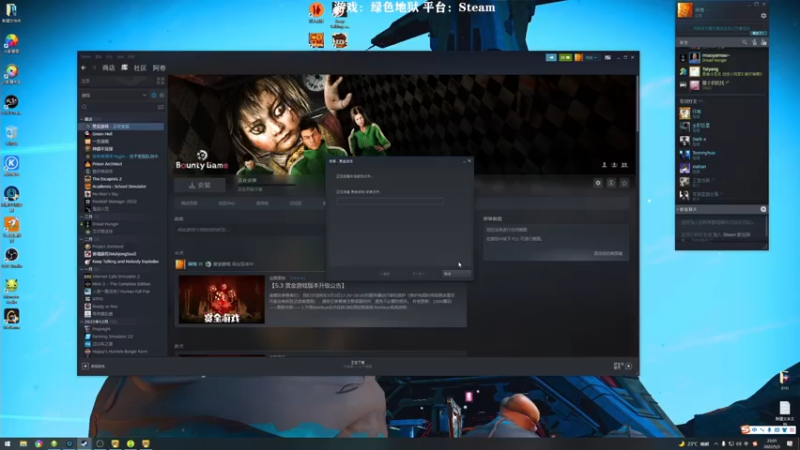
Task: Open the 5.3 赏金游戏版本升级公告 news link
Action: pyautogui.click(x=308, y=286)
